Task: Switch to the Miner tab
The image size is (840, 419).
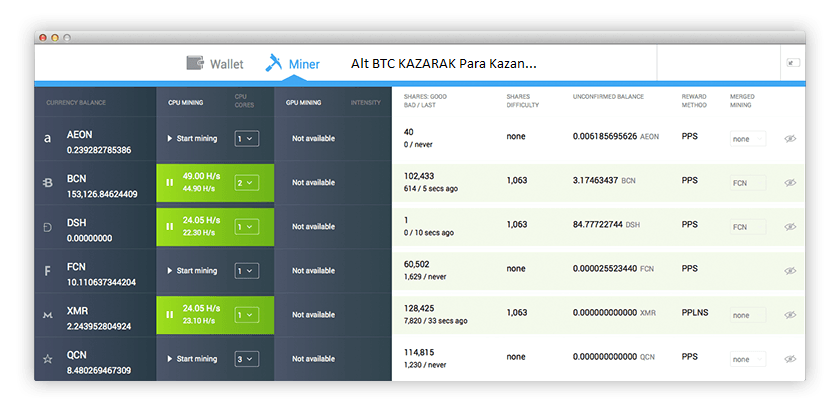Action: click(x=292, y=64)
